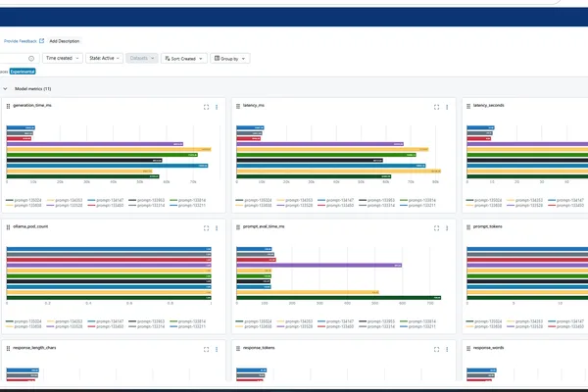Toggle prompt-133814 legend entry in latency_ms chart
This screenshot has height=392, width=588.
417,200
